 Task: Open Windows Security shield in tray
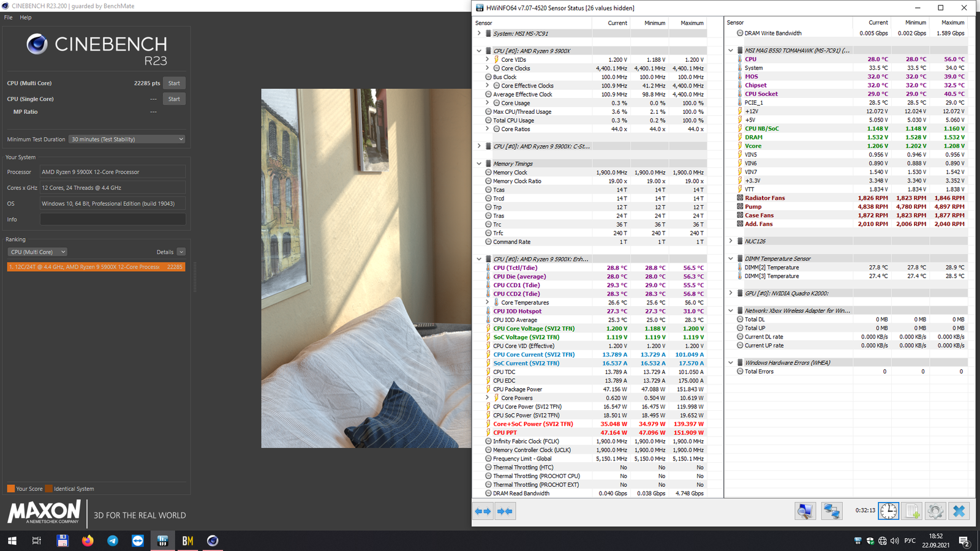pyautogui.click(x=870, y=541)
